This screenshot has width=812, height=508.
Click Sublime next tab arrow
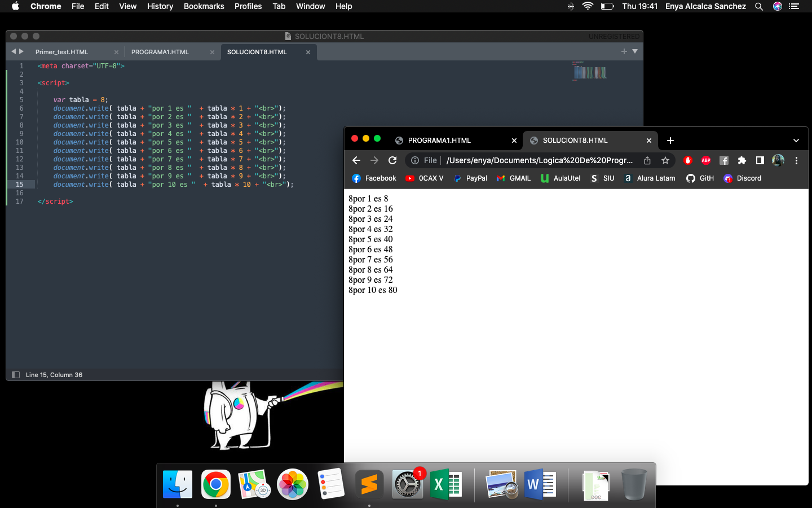coord(21,51)
